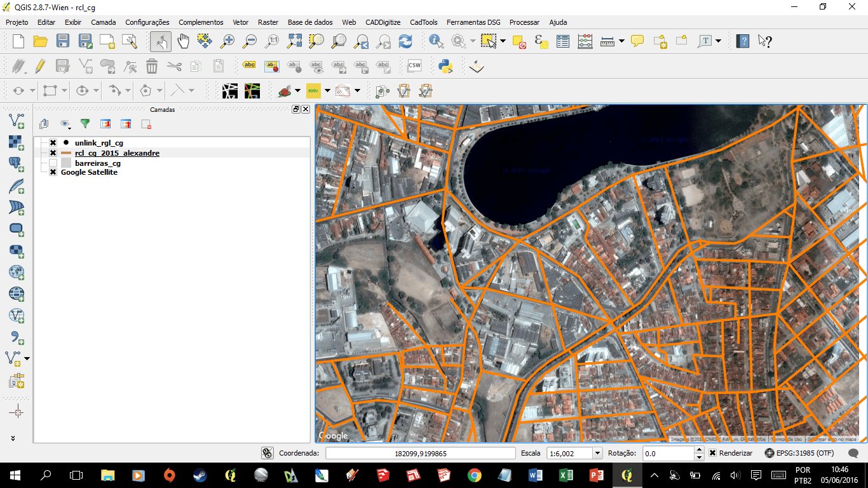Open the Raster menu
The image size is (868, 488).
point(268,22)
